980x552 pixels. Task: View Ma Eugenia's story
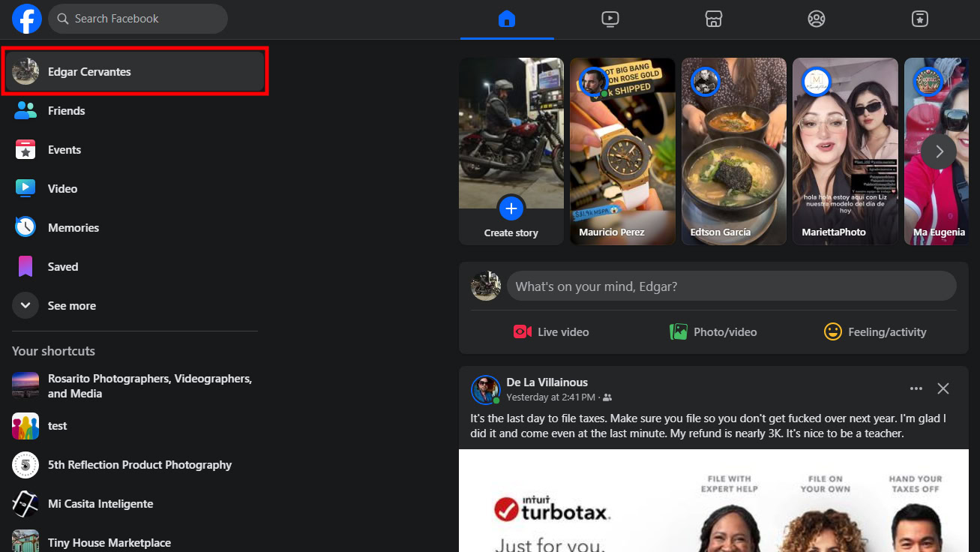[x=937, y=151]
